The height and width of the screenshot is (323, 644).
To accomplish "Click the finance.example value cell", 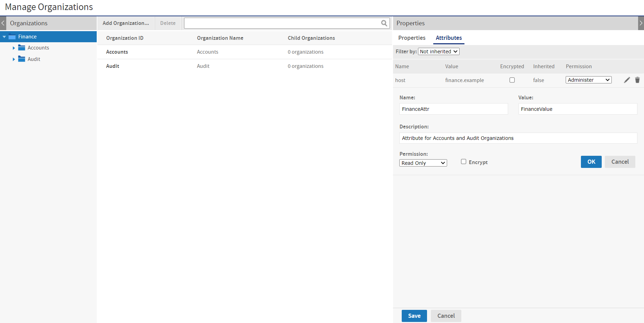I will (x=464, y=80).
